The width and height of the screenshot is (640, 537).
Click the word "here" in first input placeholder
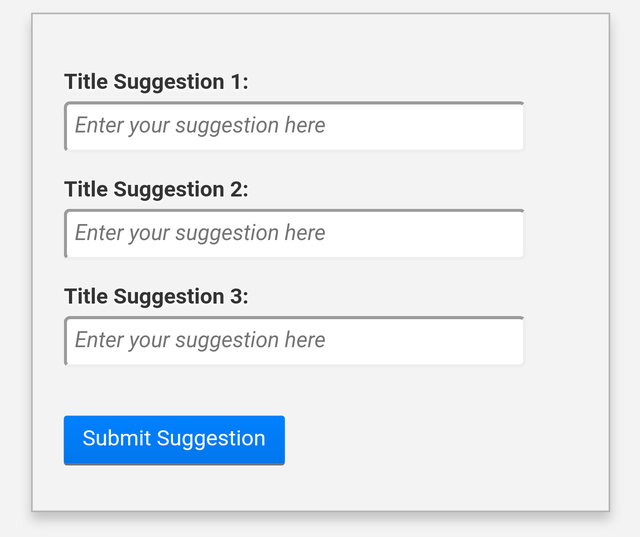pyautogui.click(x=305, y=126)
